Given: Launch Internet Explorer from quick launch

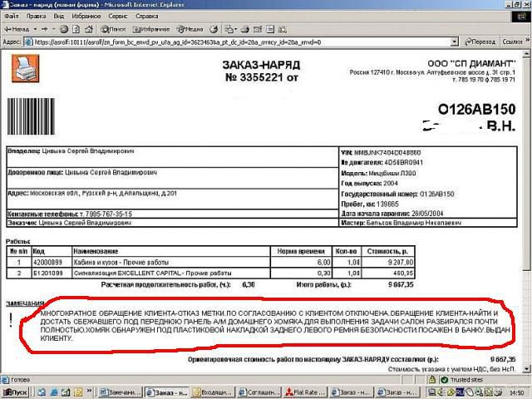Looking at the screenshot, I should point(53,392).
